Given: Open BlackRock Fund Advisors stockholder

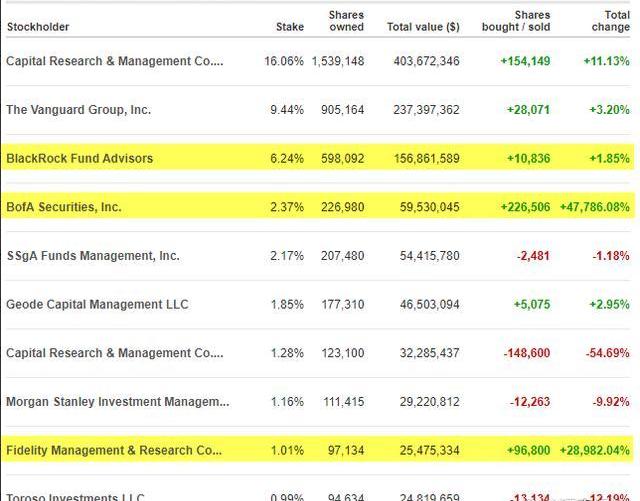Looking at the screenshot, I should click(x=80, y=158).
